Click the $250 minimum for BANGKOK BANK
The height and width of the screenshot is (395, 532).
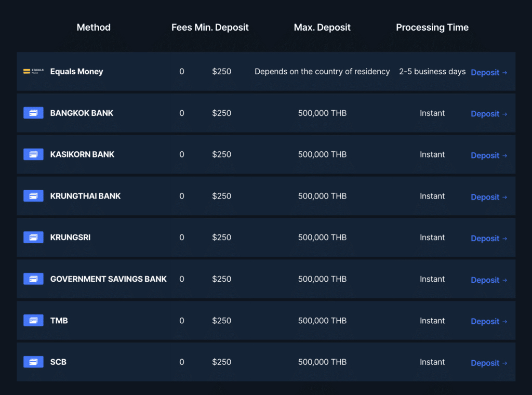pos(221,113)
